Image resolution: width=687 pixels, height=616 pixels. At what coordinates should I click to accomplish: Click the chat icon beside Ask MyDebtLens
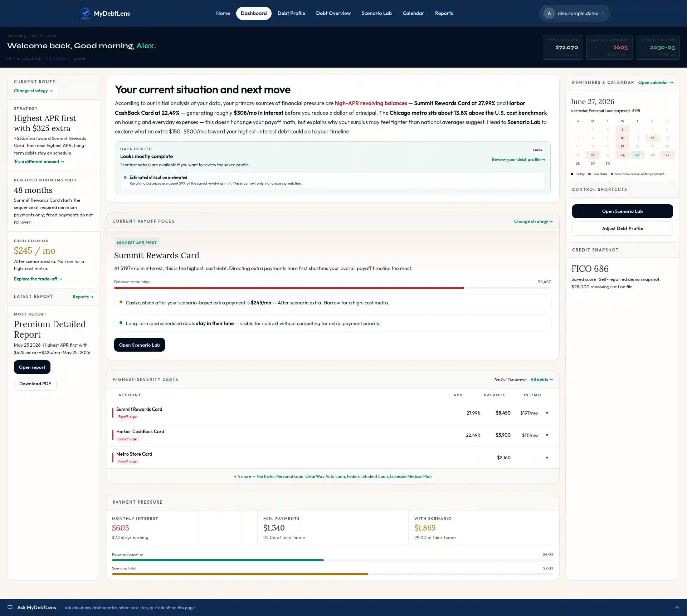tap(10, 607)
